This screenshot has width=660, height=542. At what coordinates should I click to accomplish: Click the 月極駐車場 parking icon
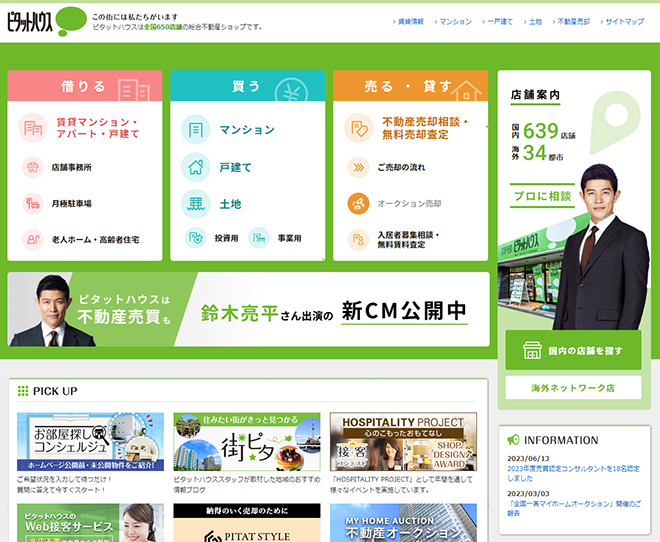tap(33, 204)
